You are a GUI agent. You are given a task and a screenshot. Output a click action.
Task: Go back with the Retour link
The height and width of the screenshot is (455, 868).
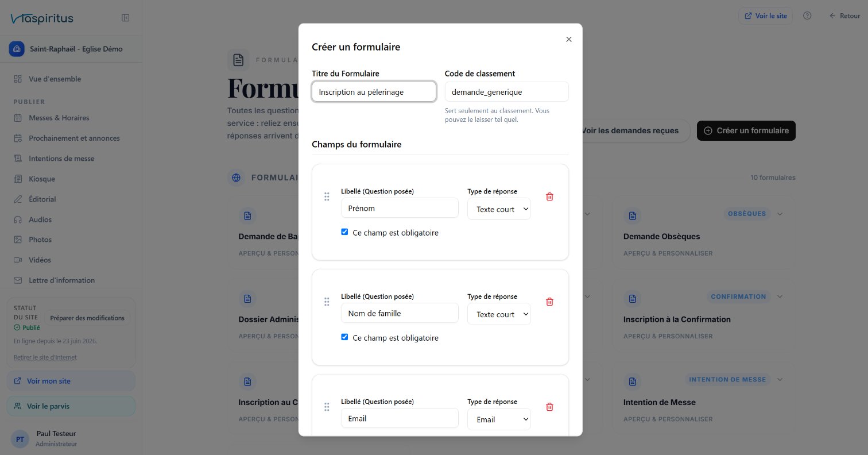point(844,16)
